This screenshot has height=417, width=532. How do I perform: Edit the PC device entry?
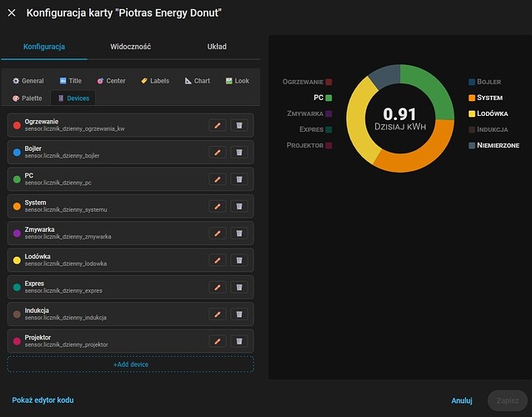coord(218,179)
